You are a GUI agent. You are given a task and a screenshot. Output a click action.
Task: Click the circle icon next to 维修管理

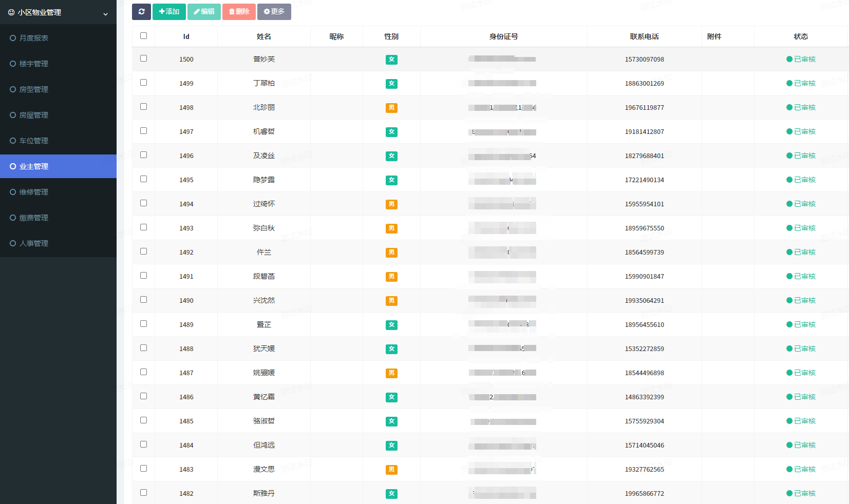[13, 192]
